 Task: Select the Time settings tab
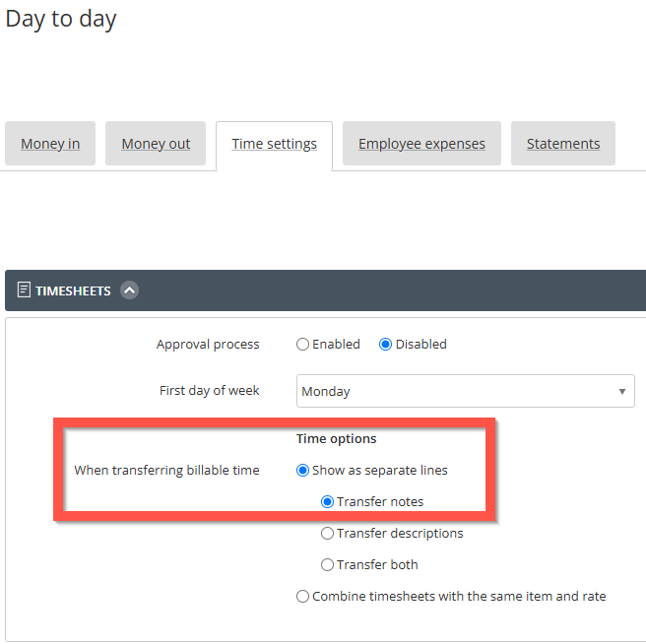tap(275, 144)
